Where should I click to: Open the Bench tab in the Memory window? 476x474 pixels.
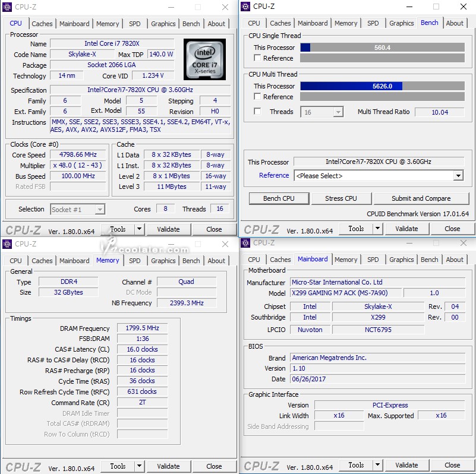click(x=191, y=261)
